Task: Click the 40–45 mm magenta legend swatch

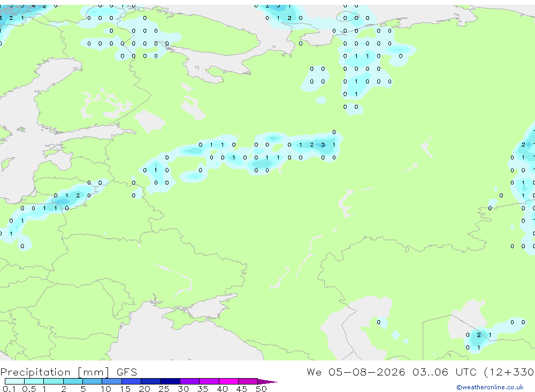Action: [228, 381]
